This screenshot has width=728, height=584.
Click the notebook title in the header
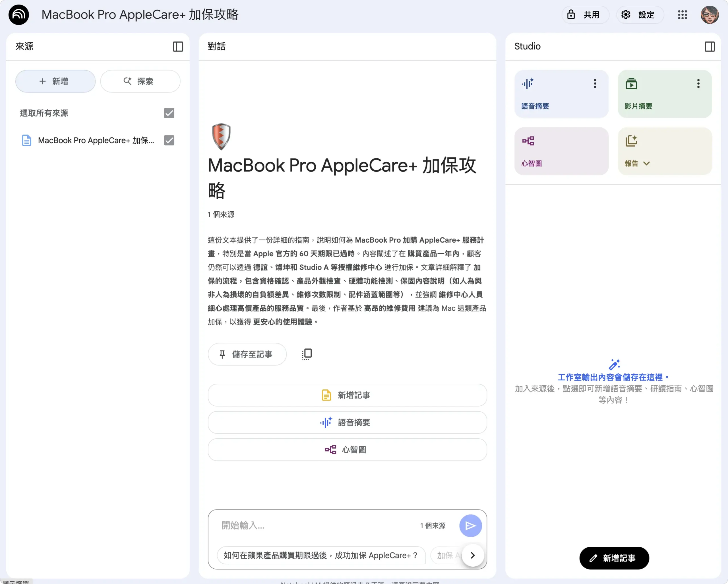(140, 15)
